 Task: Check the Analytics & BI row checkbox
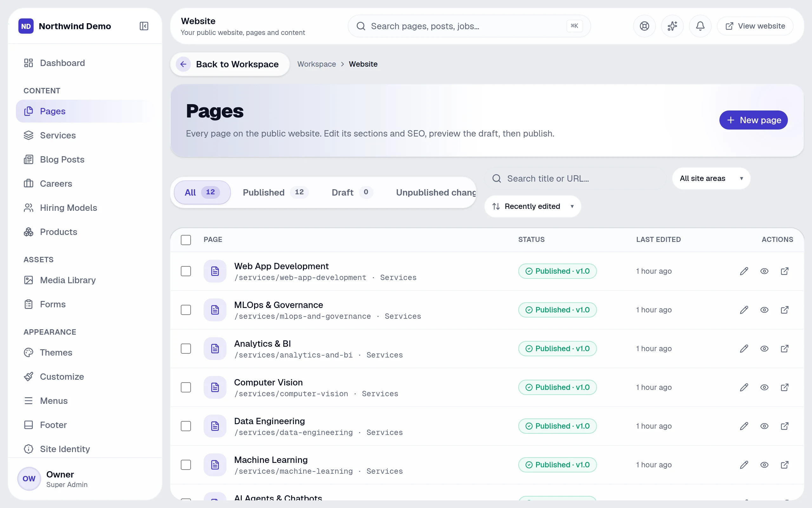pos(186,348)
